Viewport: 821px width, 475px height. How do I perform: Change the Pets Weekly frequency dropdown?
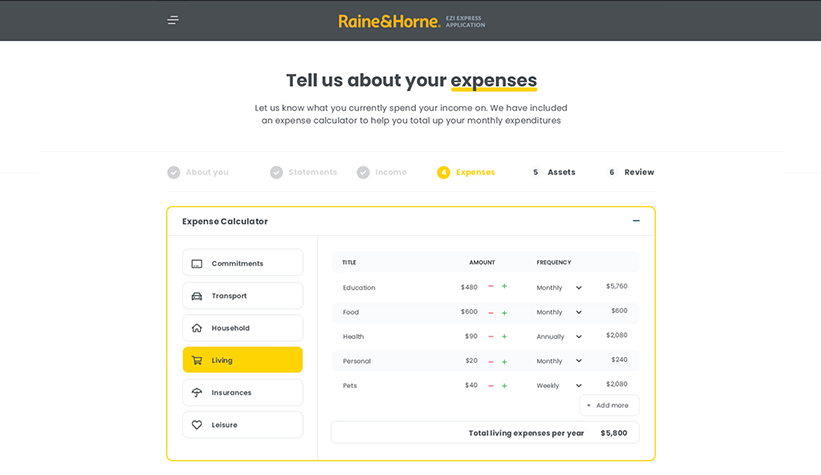point(559,386)
